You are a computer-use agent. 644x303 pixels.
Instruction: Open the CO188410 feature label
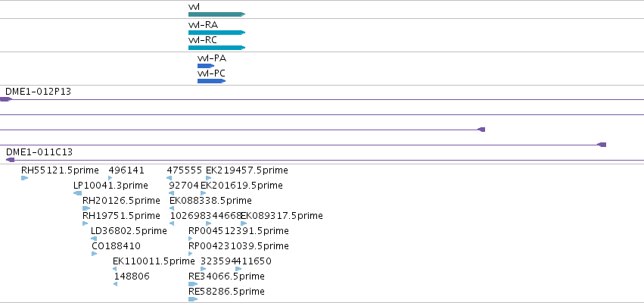coord(117,246)
